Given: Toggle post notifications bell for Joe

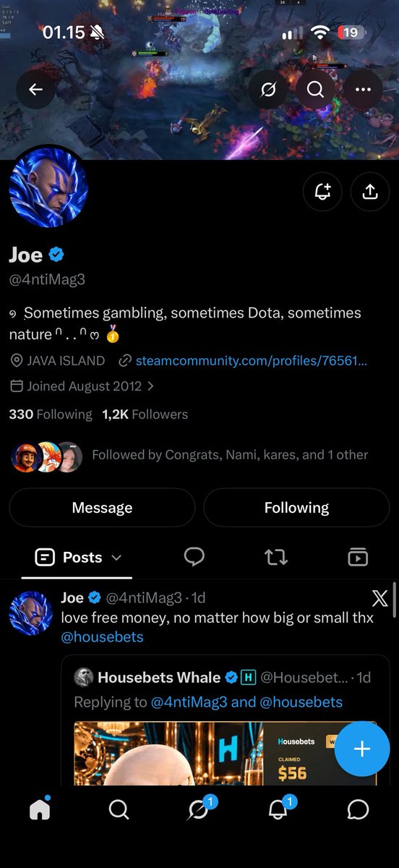Looking at the screenshot, I should coord(322,192).
